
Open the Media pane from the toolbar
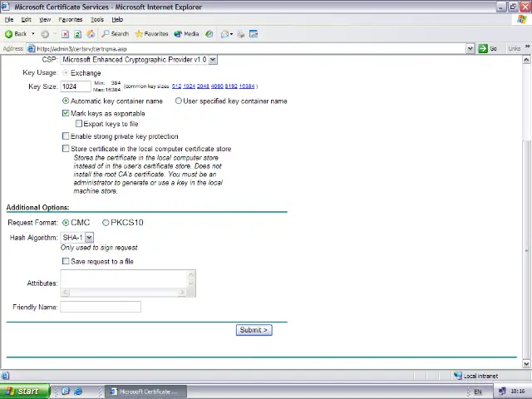click(x=187, y=34)
